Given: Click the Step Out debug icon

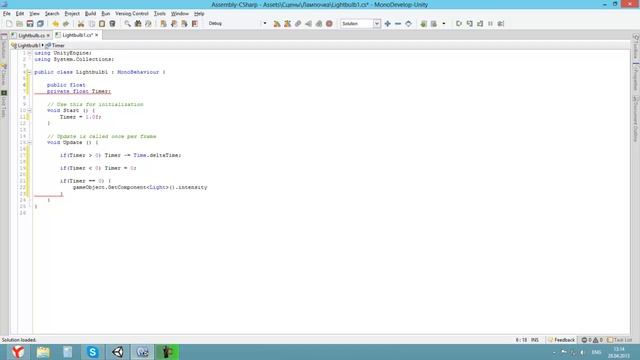Looking at the screenshot, I should coord(480,24).
